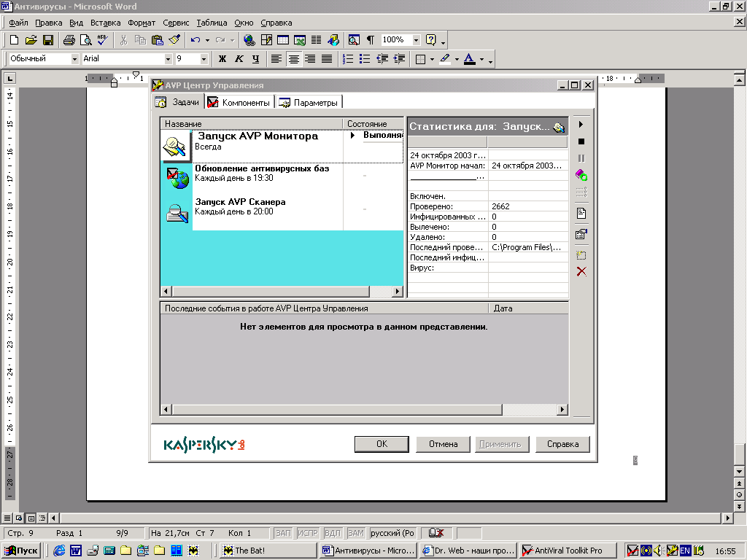Screen dimensions: 747x560
Task: Align text left
Action: tap(276, 58)
